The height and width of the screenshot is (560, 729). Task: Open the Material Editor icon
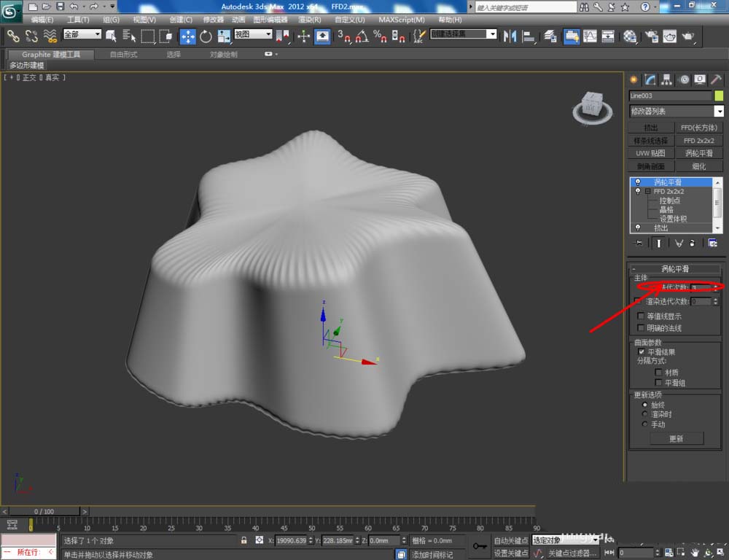[x=630, y=36]
